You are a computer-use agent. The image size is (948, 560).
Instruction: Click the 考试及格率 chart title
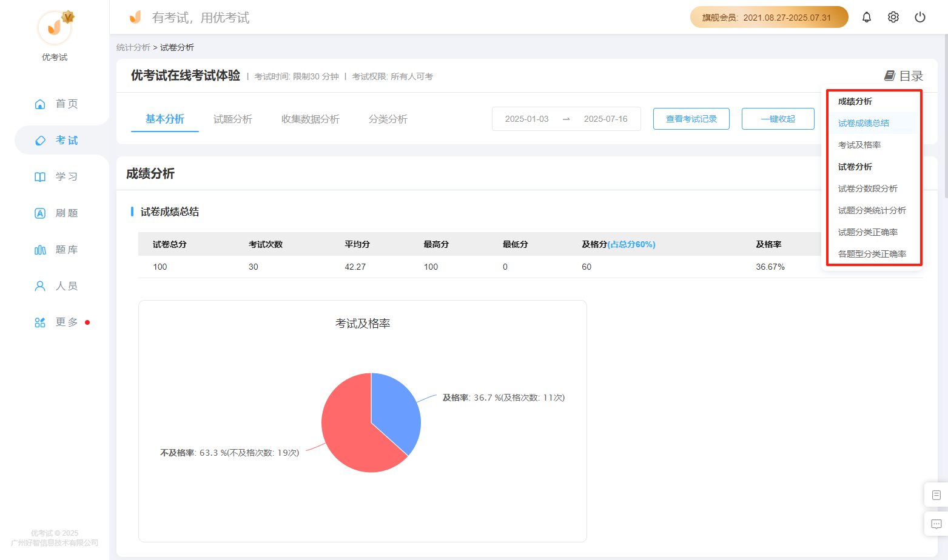[x=363, y=324]
